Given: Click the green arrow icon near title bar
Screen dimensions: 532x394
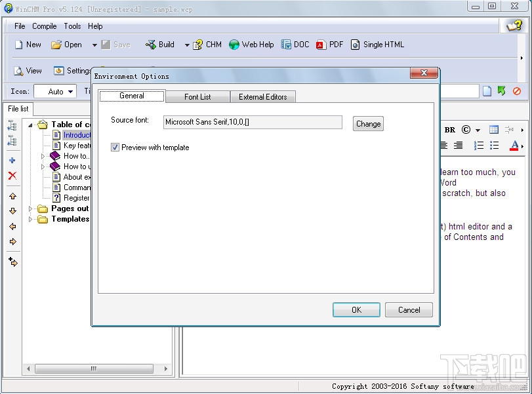Looking at the screenshot, I should [x=501, y=91].
